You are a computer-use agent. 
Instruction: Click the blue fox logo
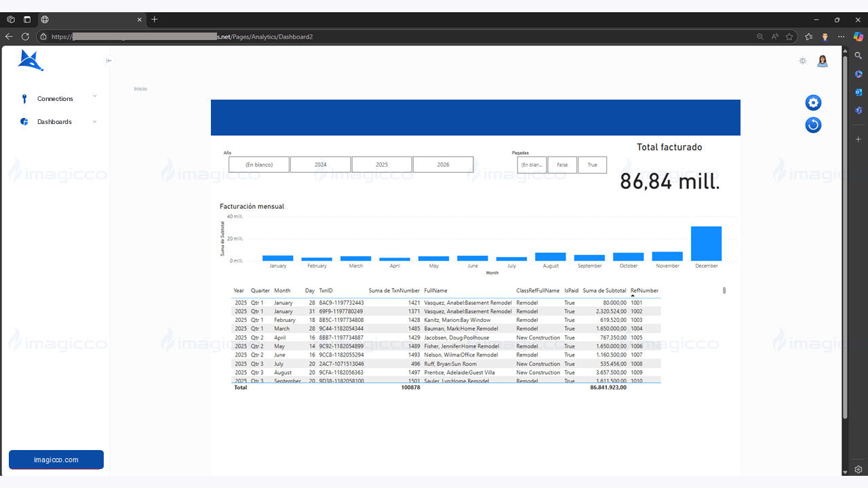pyautogui.click(x=31, y=61)
